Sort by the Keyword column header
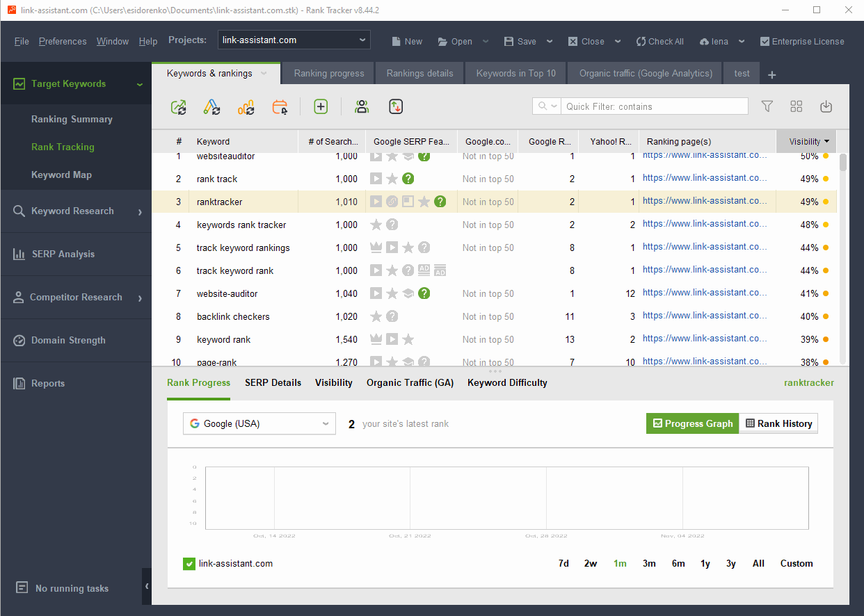The width and height of the screenshot is (864, 616). [x=243, y=141]
